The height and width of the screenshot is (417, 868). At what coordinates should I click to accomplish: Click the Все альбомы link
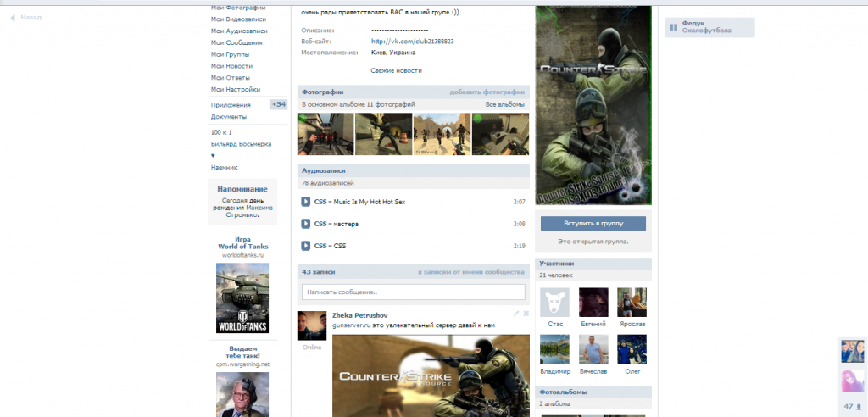(504, 104)
